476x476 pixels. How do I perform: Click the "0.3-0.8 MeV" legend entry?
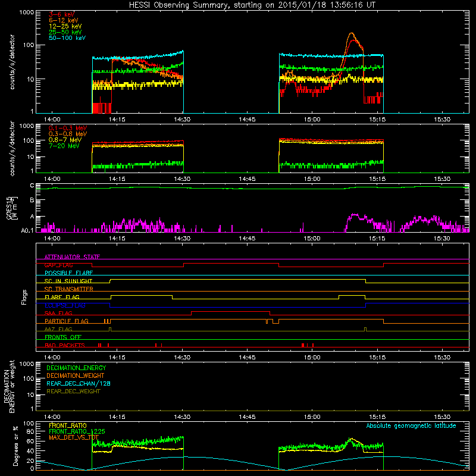point(68,134)
